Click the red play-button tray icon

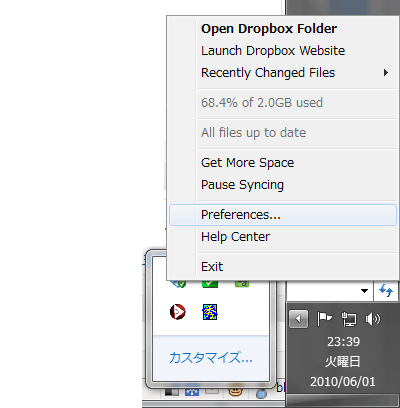(178, 312)
